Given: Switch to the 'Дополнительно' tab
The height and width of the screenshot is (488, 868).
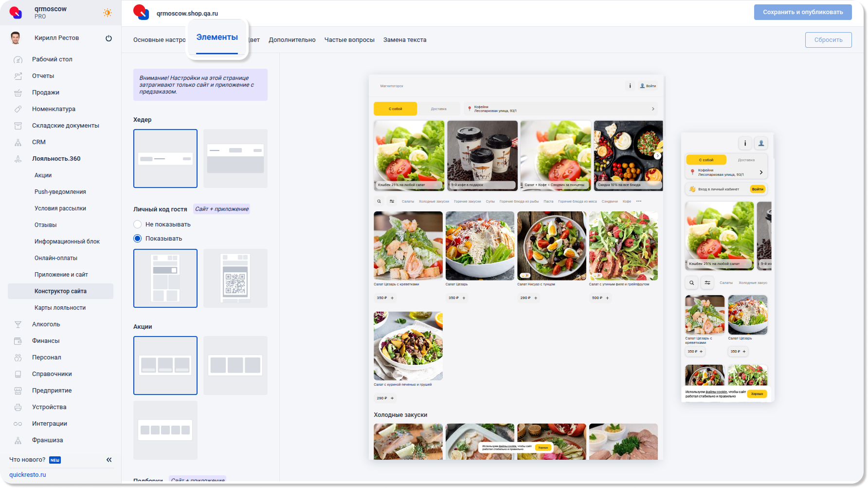Looking at the screenshot, I should pyautogui.click(x=292, y=40).
